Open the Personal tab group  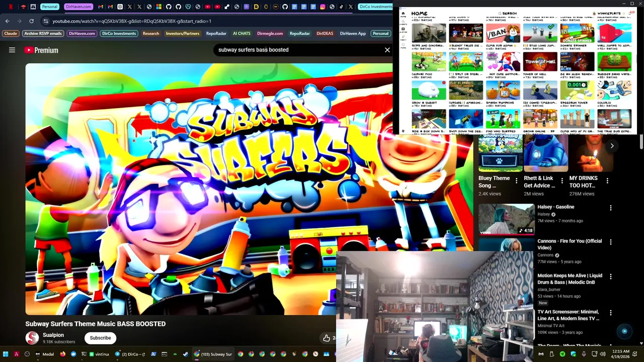tap(49, 7)
